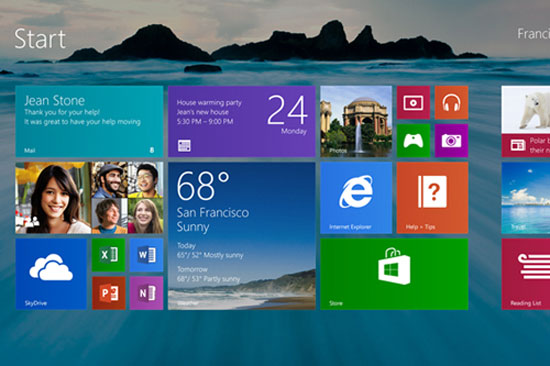
Task: Launch Excel from its green tile
Action: [108, 255]
